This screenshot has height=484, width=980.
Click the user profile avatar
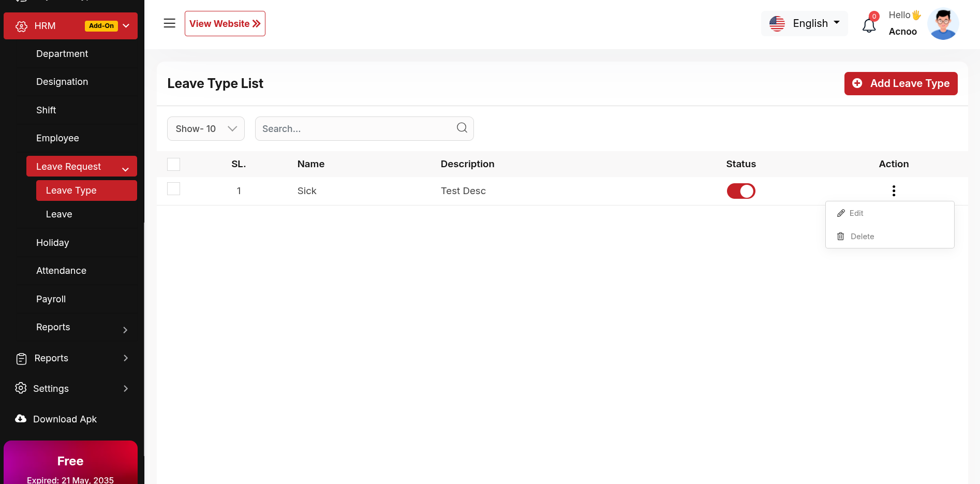coord(943,24)
